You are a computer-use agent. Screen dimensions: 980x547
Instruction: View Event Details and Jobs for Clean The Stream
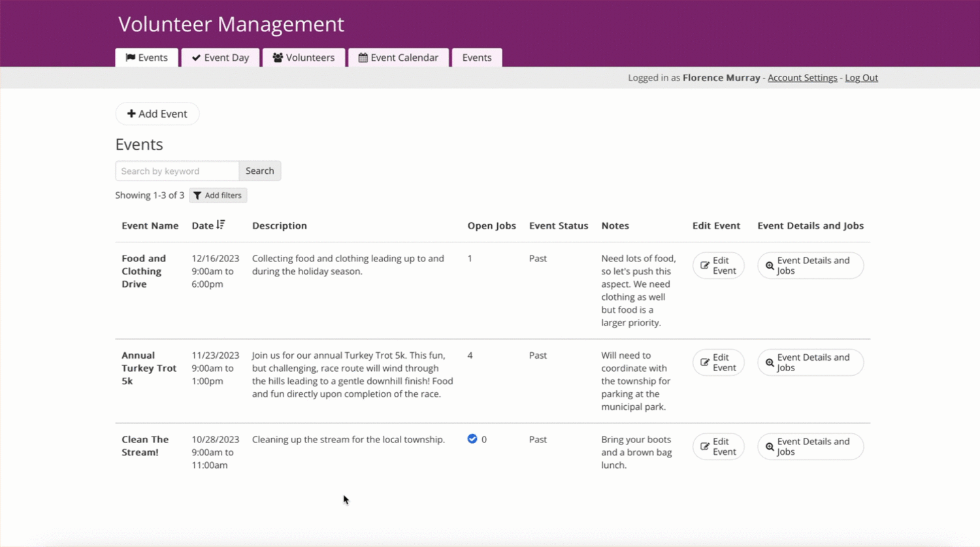(810, 446)
